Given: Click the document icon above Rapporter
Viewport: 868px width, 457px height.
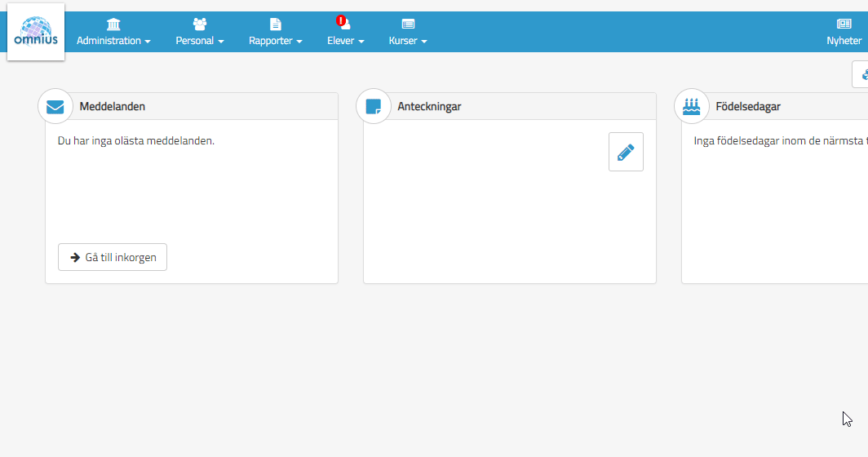Looking at the screenshot, I should pos(276,24).
